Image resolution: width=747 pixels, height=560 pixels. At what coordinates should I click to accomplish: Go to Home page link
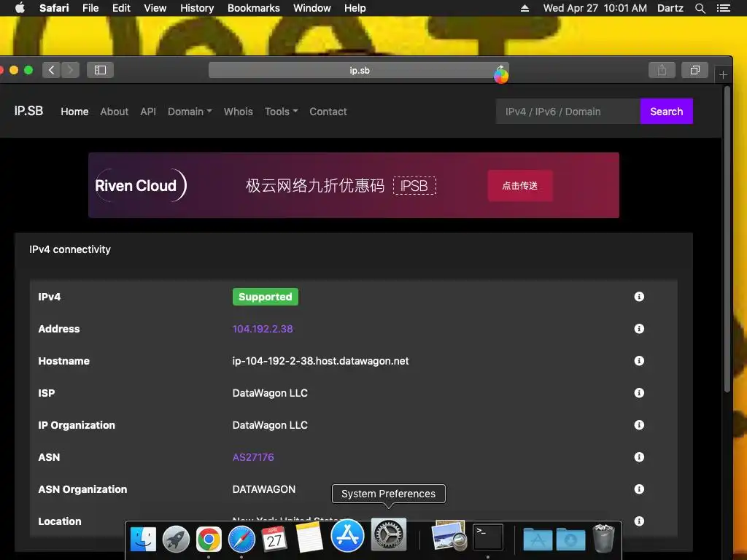(x=74, y=112)
